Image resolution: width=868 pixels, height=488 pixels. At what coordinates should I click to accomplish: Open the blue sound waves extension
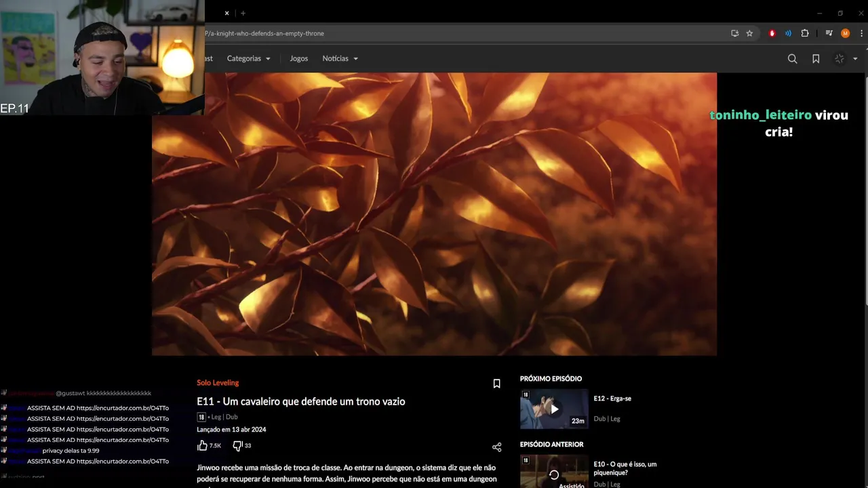[788, 33]
